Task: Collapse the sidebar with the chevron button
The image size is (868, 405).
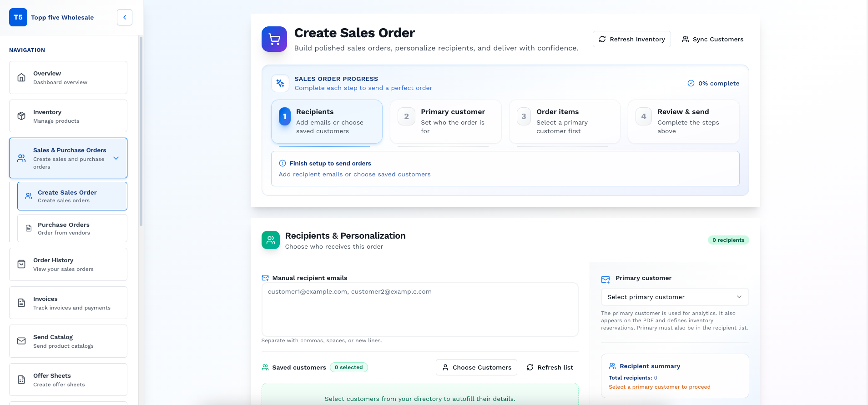Action: tap(125, 17)
